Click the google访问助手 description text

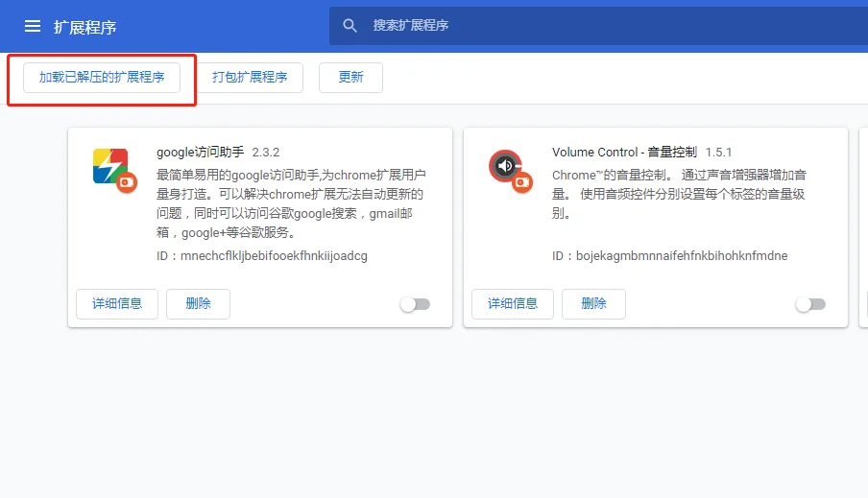[291, 203]
